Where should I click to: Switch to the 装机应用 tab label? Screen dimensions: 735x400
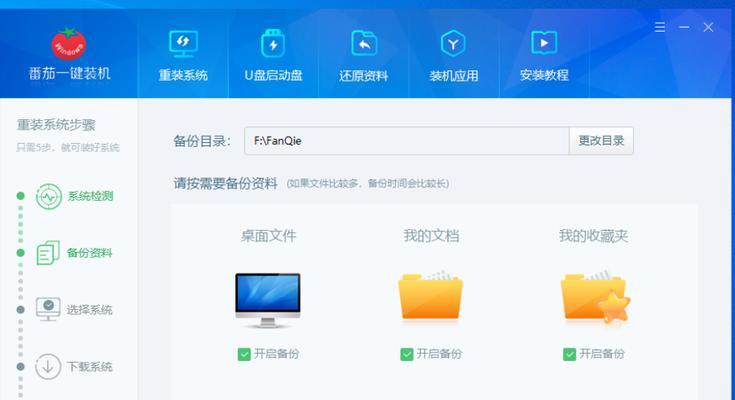tap(454, 75)
